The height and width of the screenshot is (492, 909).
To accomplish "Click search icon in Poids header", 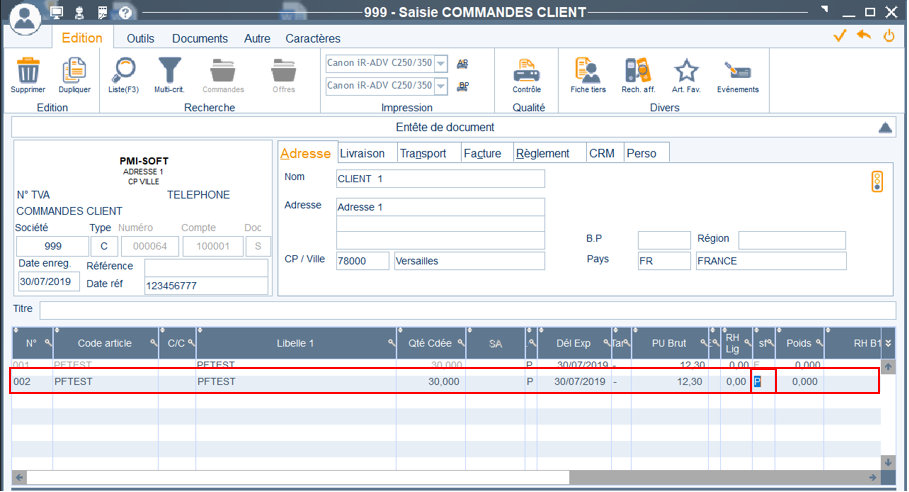I will (819, 342).
